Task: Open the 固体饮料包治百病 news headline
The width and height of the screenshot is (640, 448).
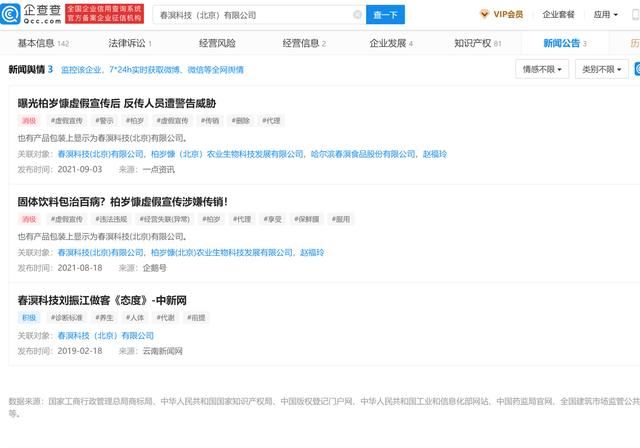Action: (122, 201)
